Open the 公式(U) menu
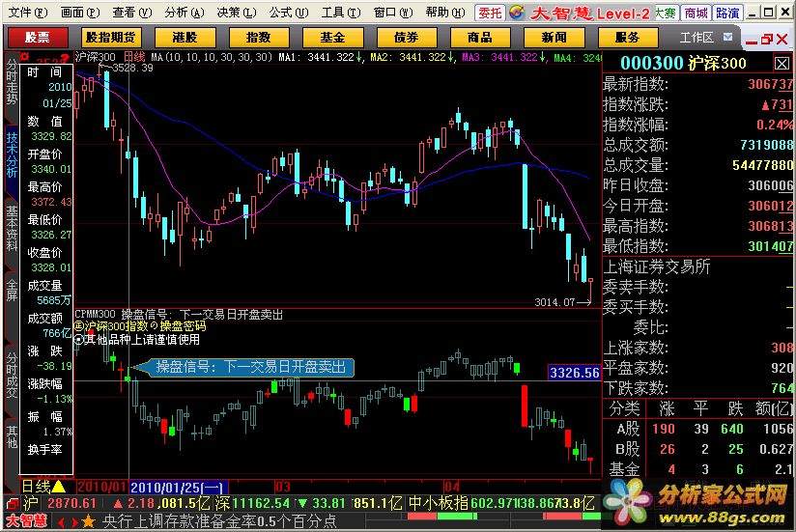 [x=289, y=13]
